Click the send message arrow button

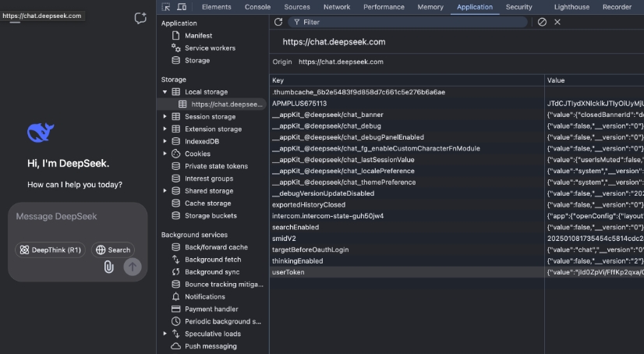click(133, 267)
